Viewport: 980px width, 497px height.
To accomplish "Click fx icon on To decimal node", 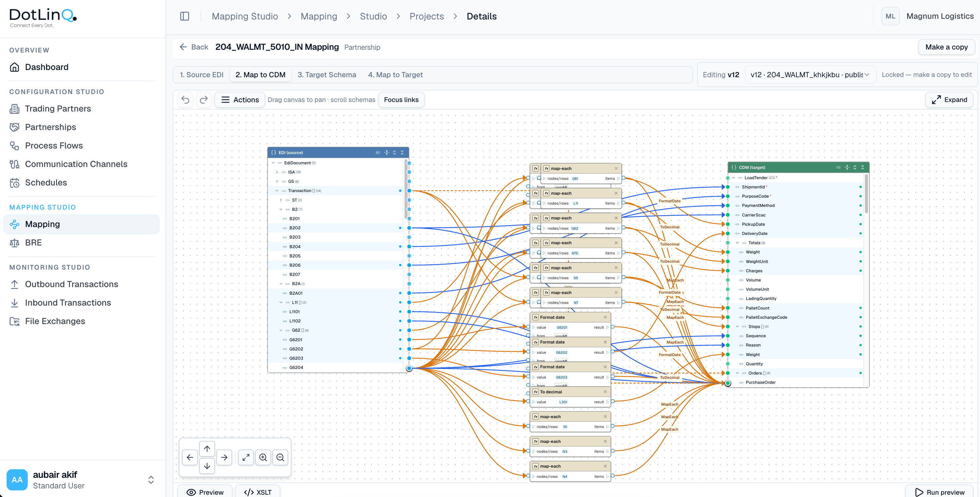I will (536, 391).
